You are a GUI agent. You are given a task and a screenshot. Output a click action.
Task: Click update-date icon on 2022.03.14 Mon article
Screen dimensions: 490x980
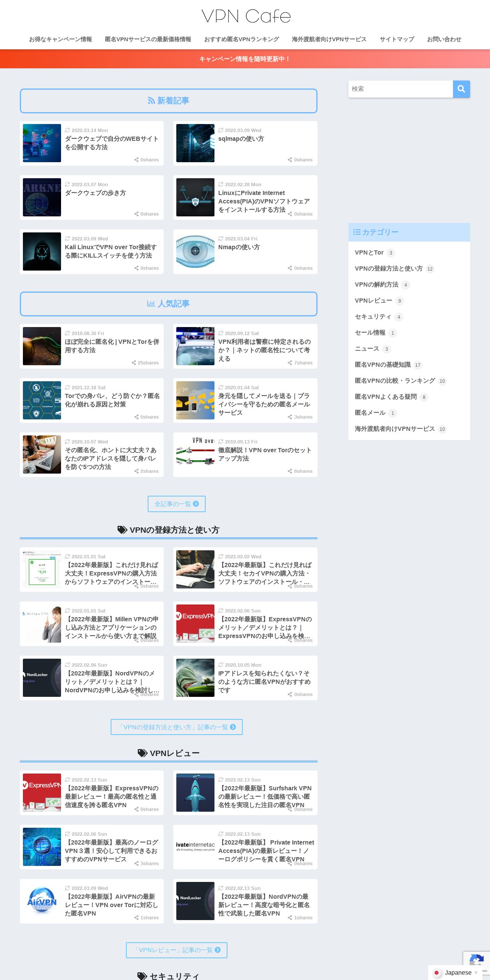68,130
